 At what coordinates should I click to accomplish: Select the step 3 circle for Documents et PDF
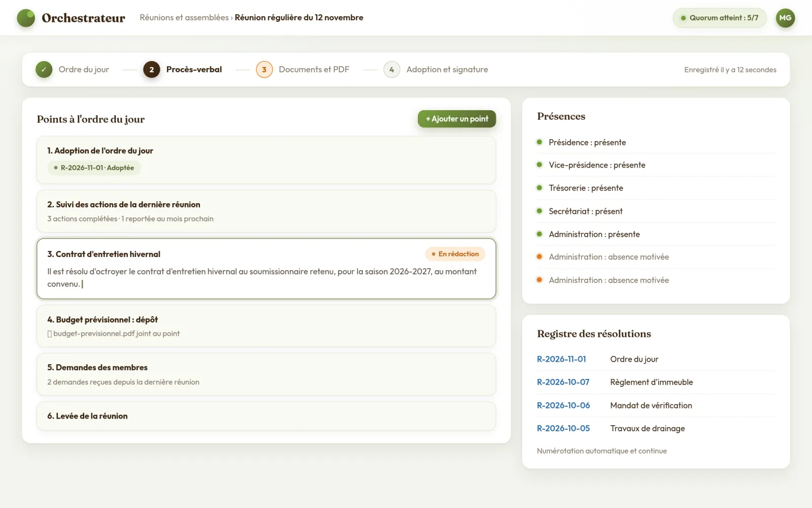pos(264,70)
